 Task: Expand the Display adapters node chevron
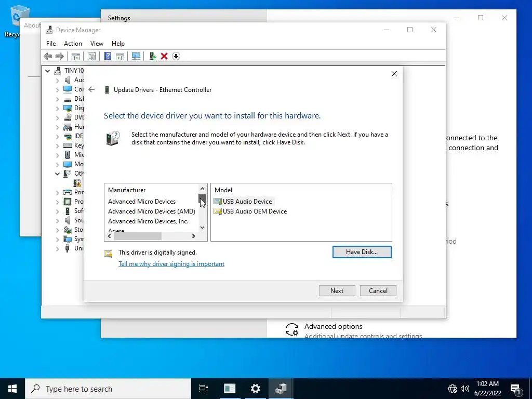click(x=57, y=108)
